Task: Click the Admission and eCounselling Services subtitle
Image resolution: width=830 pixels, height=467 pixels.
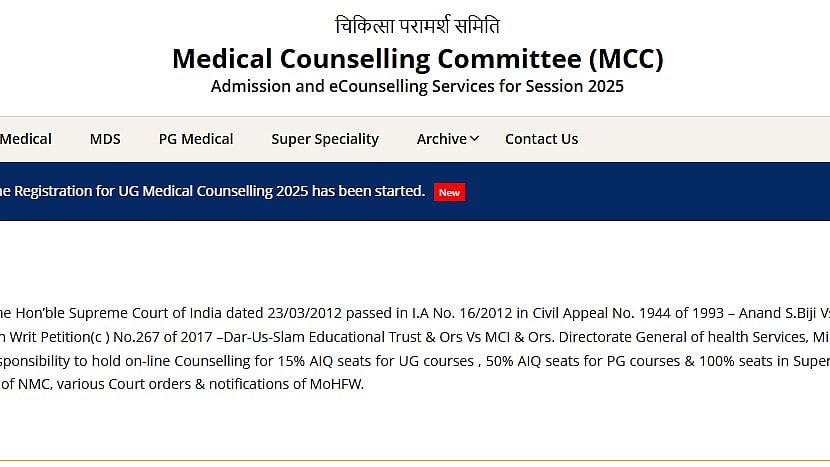Action: coord(417,87)
